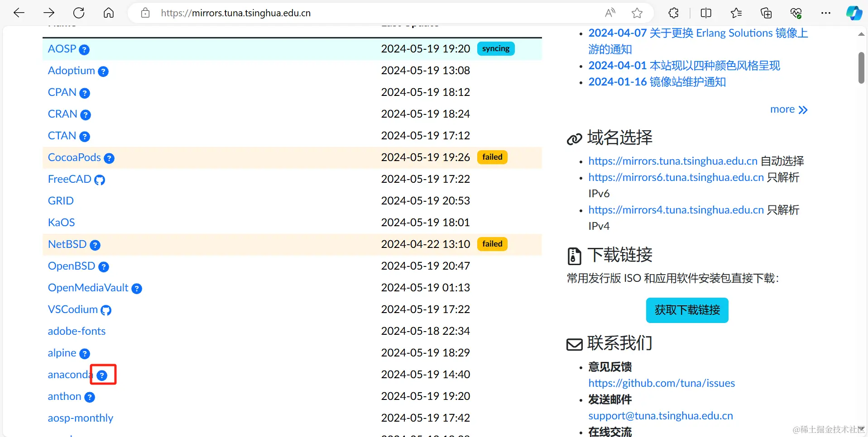Click the page vertical scrollbar thumb

click(861, 68)
